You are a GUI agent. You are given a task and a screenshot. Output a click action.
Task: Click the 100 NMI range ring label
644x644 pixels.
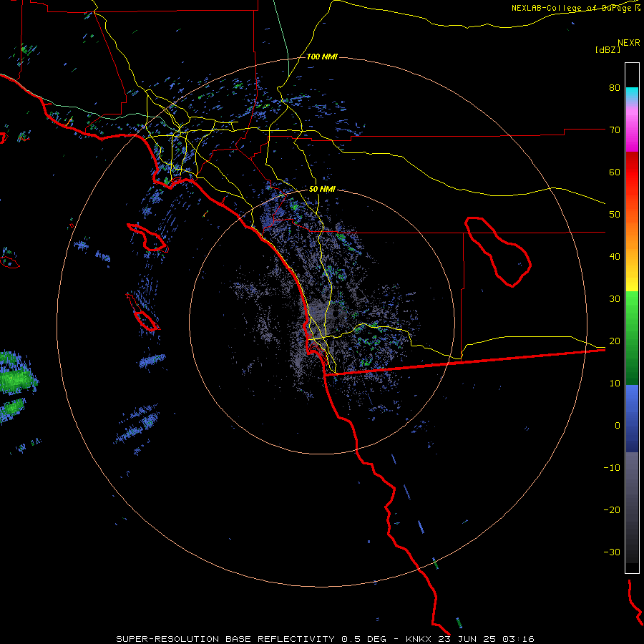[x=322, y=57]
